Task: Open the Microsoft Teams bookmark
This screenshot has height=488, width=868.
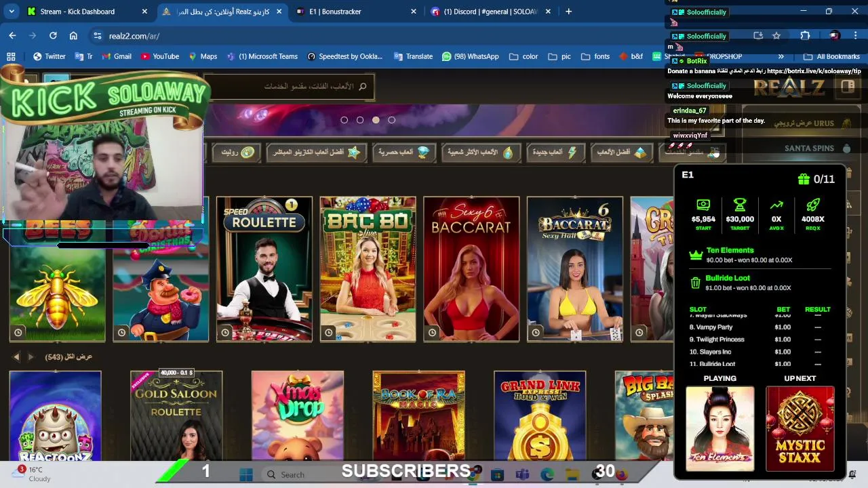Action: (262, 56)
